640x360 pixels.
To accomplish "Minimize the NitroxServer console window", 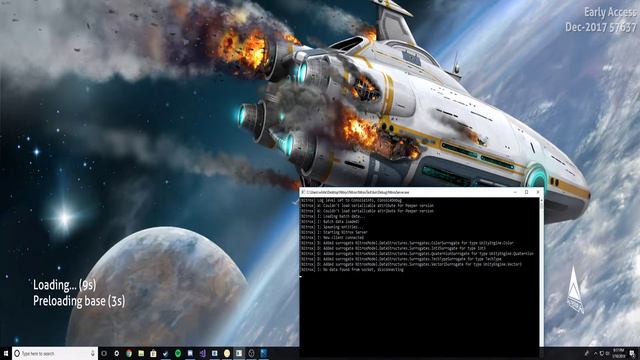I will point(515,192).
